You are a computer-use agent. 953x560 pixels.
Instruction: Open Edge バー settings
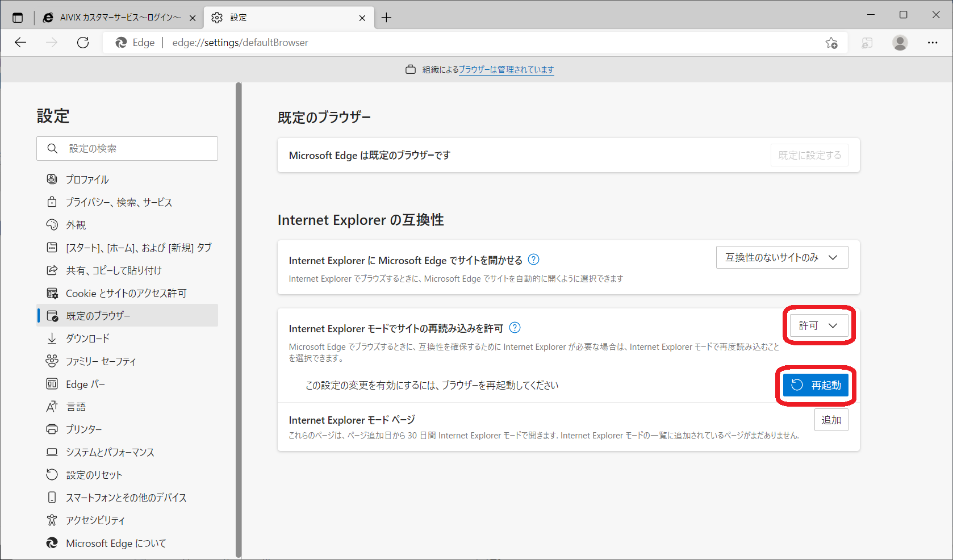[x=127, y=384]
